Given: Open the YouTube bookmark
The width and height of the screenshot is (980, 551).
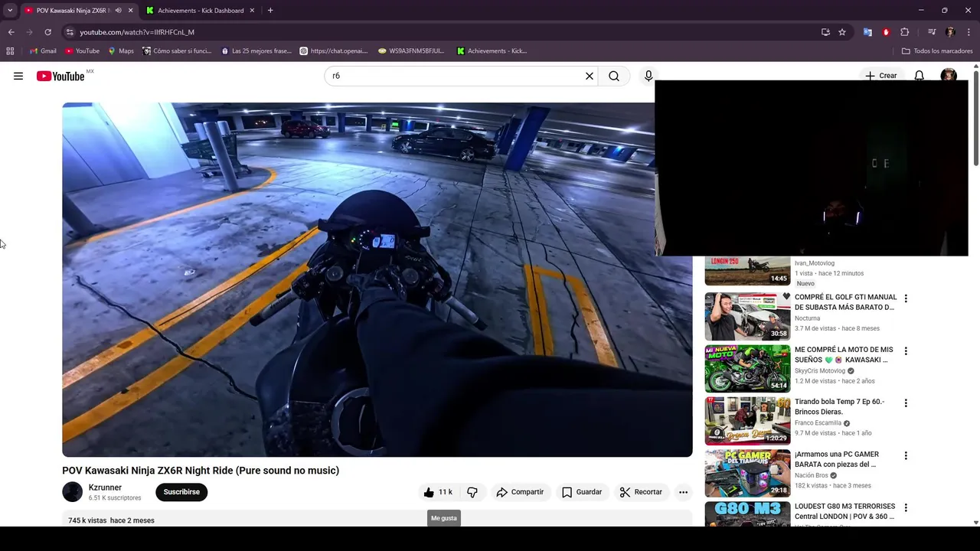Looking at the screenshot, I should pos(83,51).
